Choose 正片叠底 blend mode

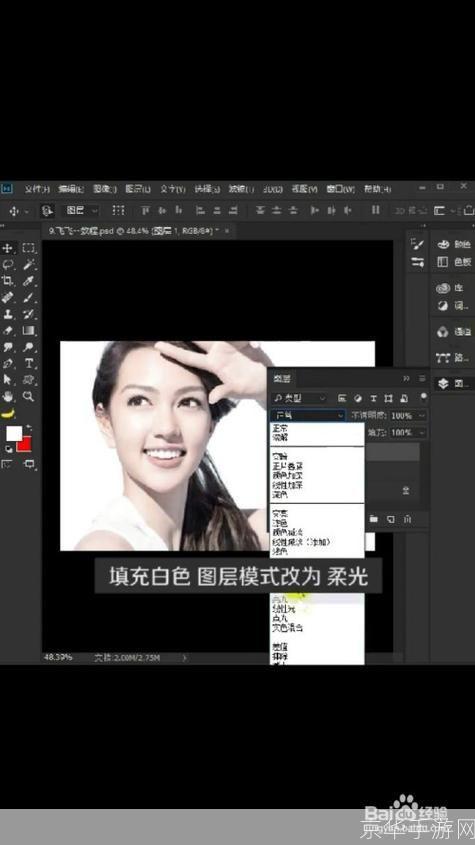[x=287, y=464]
